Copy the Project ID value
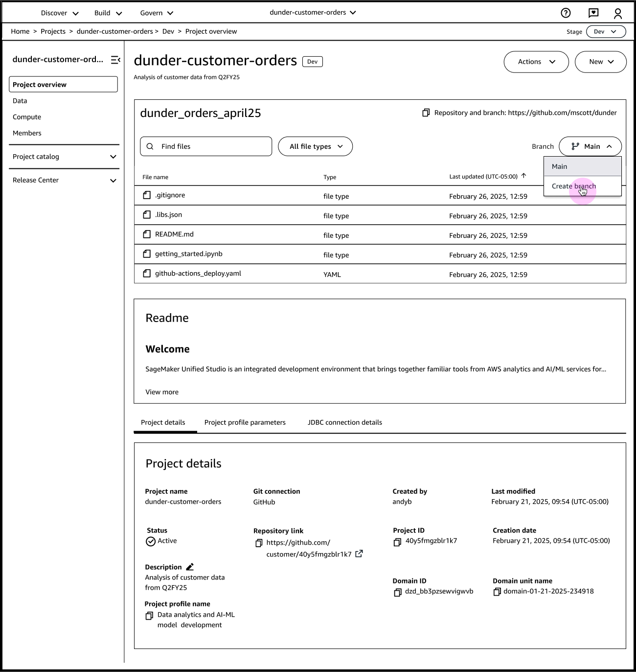Viewport: 636px width, 672px height. coord(397,542)
